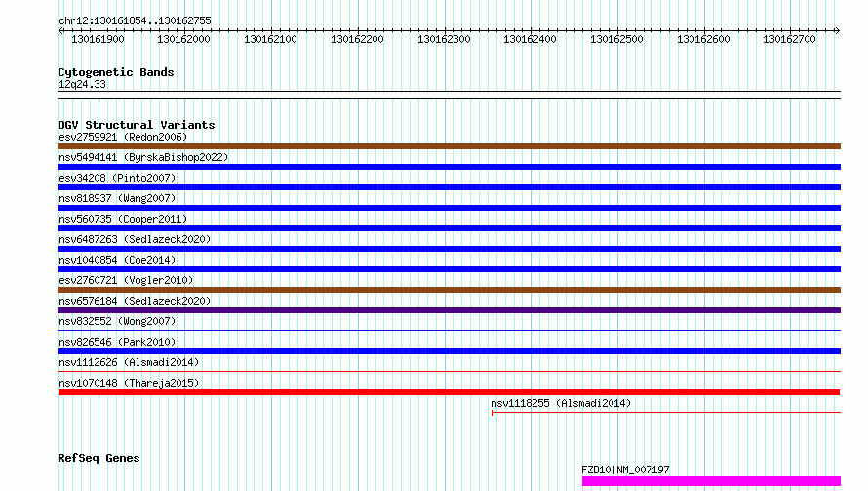Click ruler position 130162300

tap(444, 39)
